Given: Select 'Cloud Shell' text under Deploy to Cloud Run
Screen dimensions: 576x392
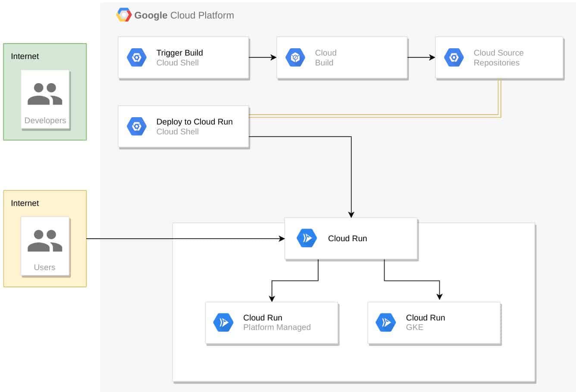Looking at the screenshot, I should (x=178, y=131).
